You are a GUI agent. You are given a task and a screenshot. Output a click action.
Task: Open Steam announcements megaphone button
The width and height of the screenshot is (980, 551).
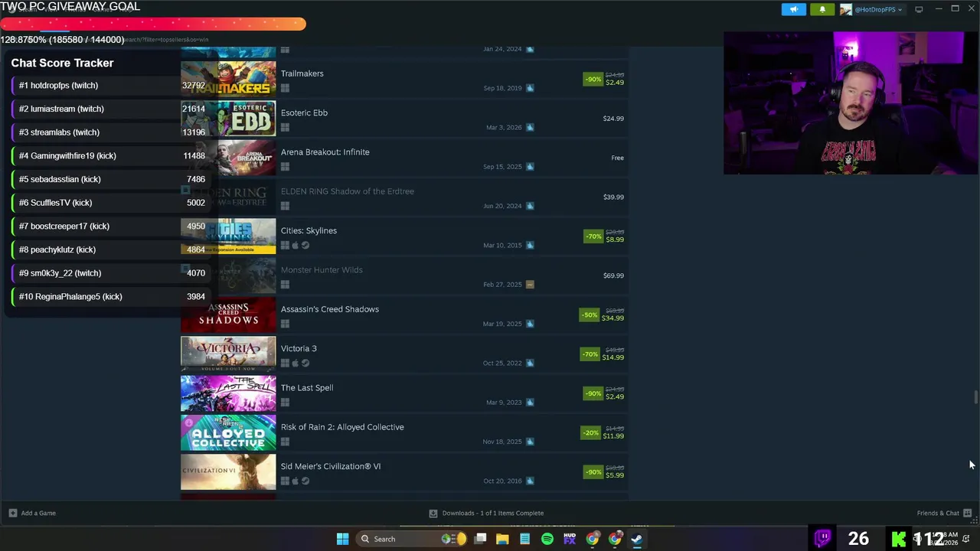coord(794,9)
